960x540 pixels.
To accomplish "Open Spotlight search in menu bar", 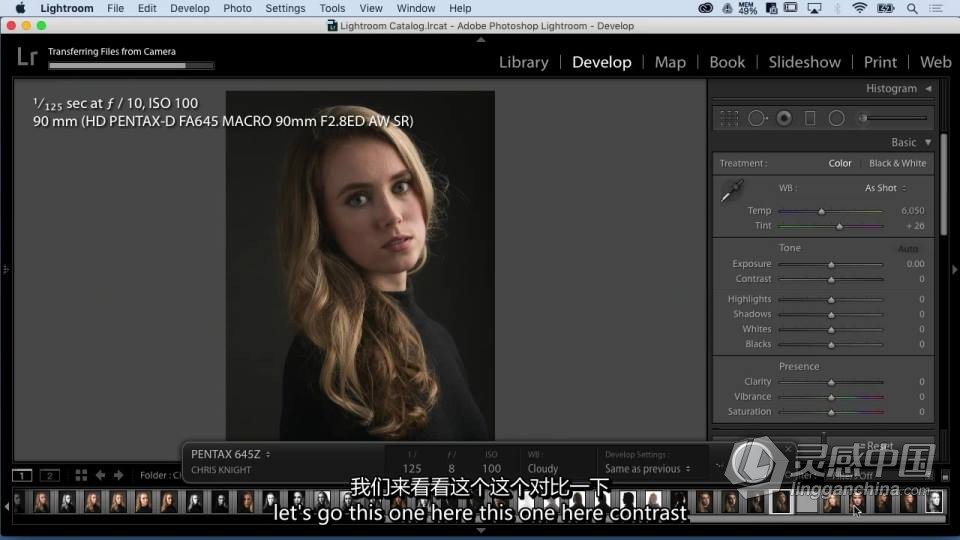I will tap(912, 9).
